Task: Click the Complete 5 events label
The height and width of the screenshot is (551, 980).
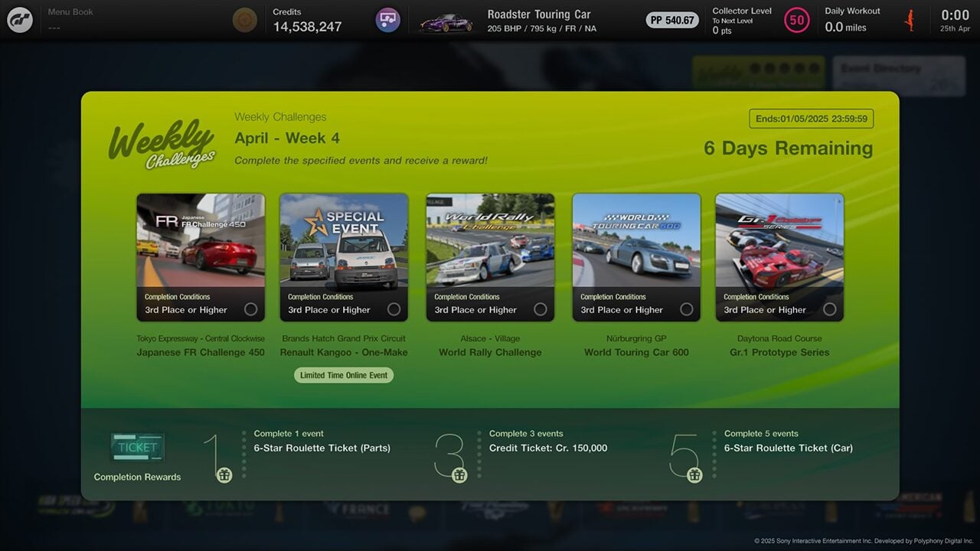Action: coord(761,433)
